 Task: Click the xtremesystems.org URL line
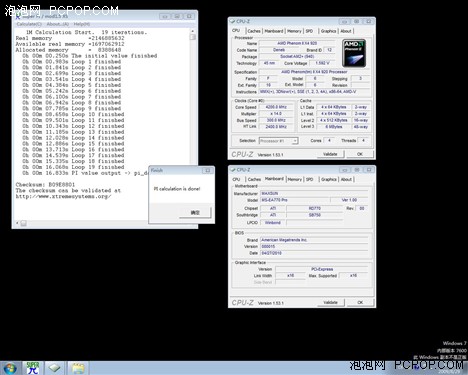tap(63, 196)
